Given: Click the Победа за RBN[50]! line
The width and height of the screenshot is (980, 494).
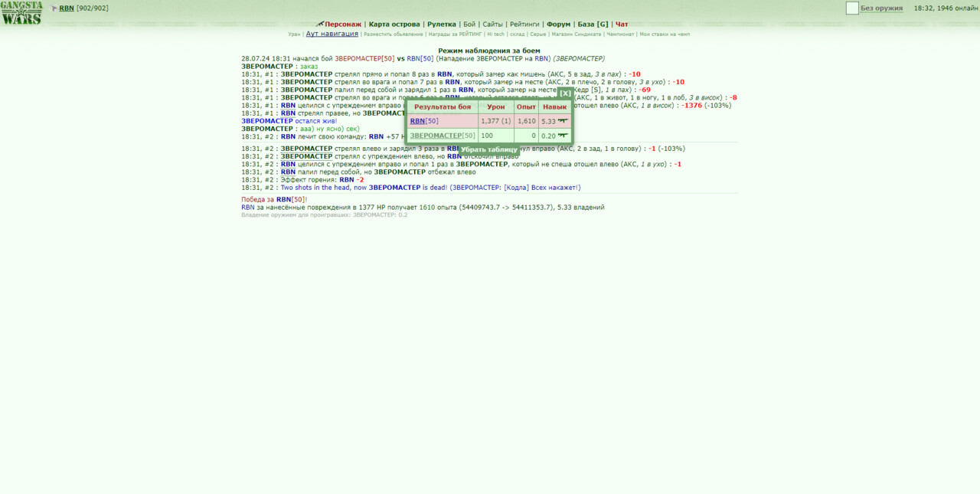Looking at the screenshot, I should pos(274,199).
